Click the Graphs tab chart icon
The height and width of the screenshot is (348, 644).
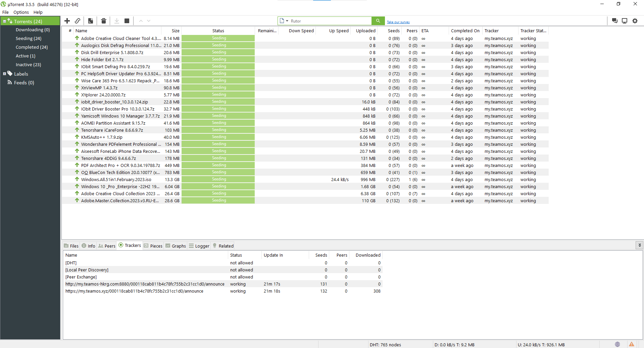168,246
